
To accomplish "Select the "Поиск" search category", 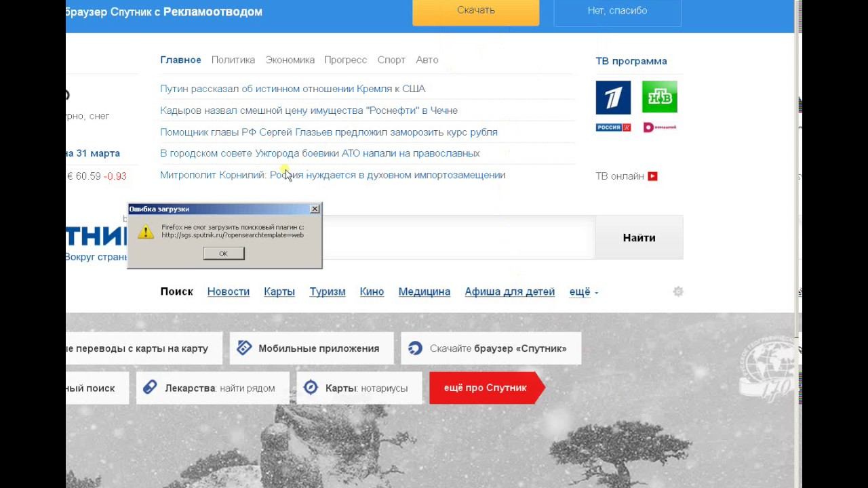I will pyautogui.click(x=176, y=291).
